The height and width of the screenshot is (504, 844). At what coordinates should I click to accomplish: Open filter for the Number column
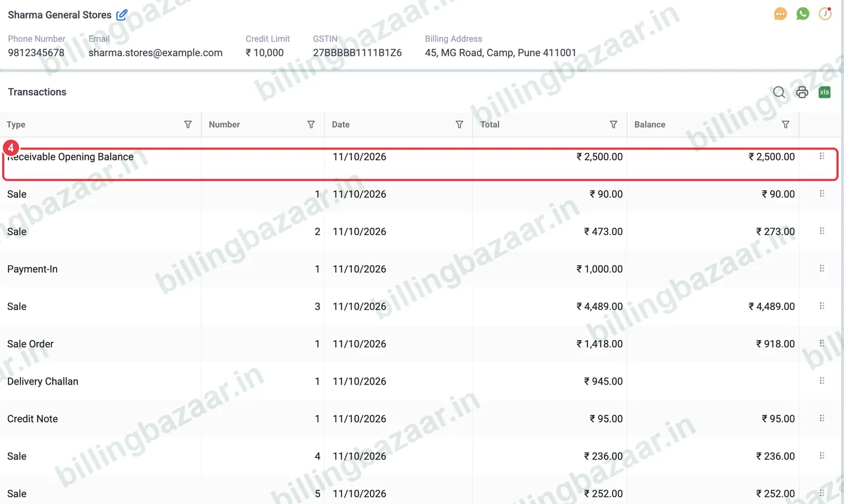(x=311, y=124)
